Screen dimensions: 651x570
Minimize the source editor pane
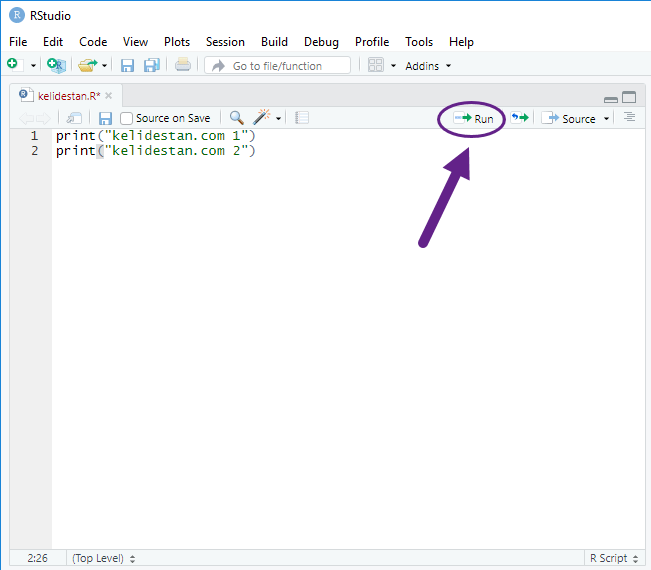[x=611, y=99]
